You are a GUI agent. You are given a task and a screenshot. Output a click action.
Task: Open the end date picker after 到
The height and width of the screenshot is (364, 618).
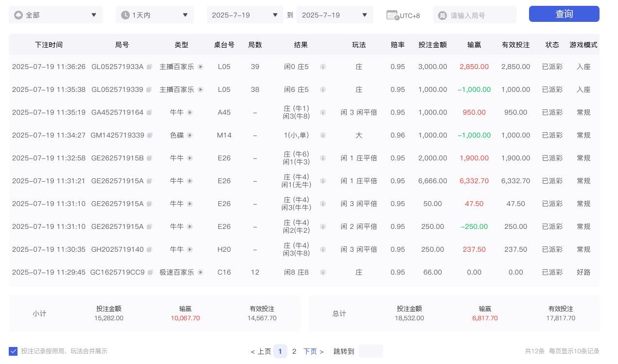(335, 15)
